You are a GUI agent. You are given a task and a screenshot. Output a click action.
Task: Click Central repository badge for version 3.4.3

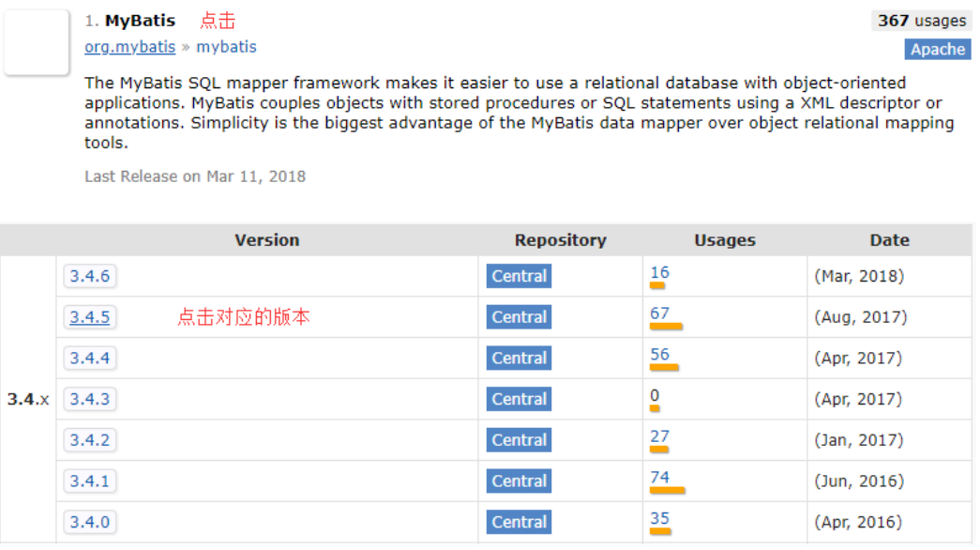pos(519,399)
